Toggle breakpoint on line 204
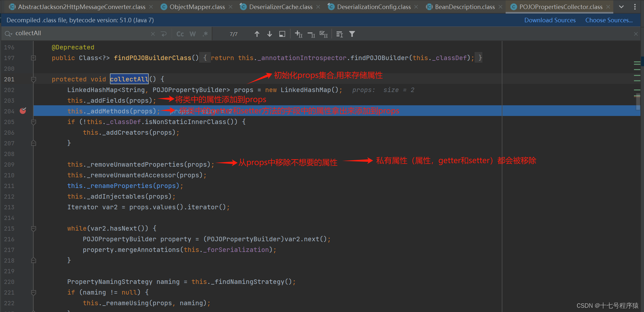Screen dimensions: 644x312 click(x=23, y=111)
